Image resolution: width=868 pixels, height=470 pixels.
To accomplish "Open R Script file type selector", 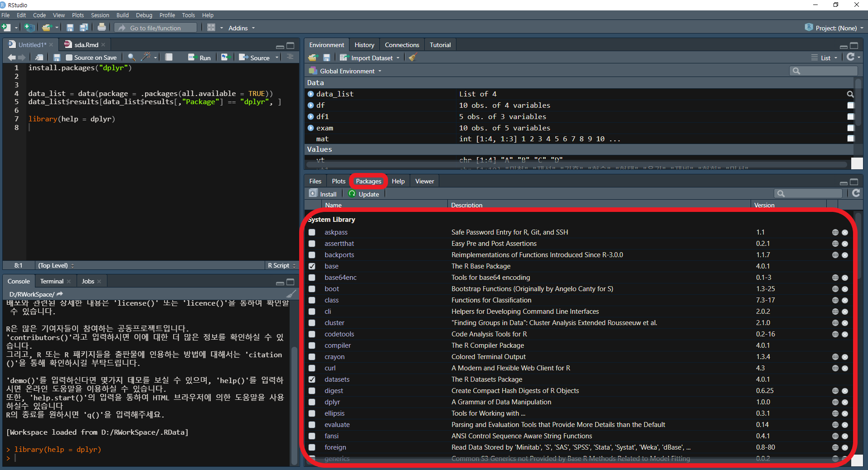I will pos(281,265).
